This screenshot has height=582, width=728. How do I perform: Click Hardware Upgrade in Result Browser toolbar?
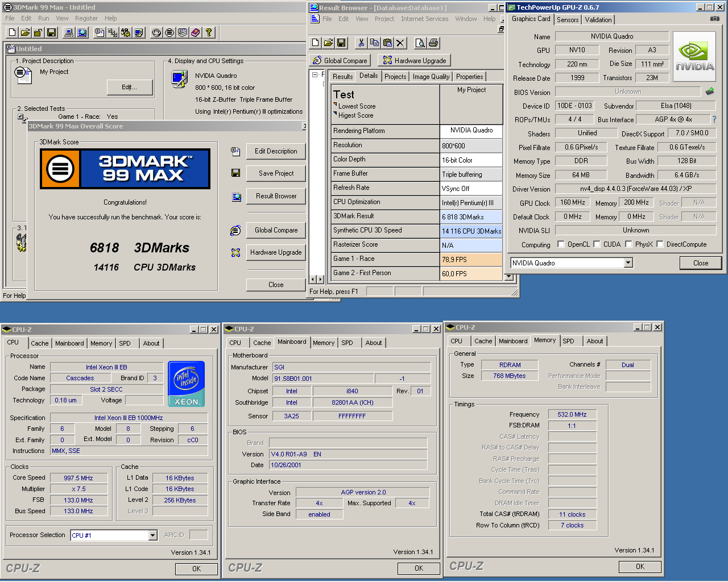point(415,60)
